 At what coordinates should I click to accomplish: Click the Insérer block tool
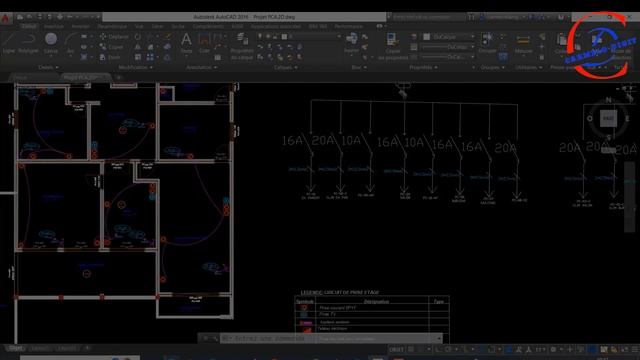pos(351,43)
